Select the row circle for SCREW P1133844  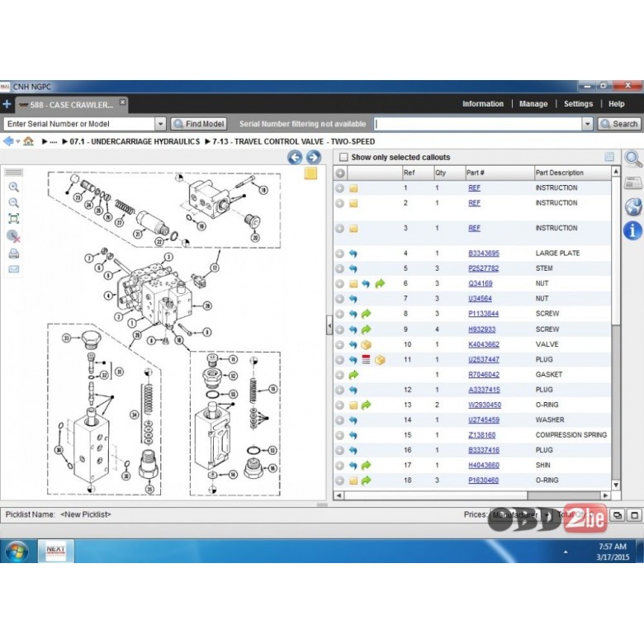point(339,315)
